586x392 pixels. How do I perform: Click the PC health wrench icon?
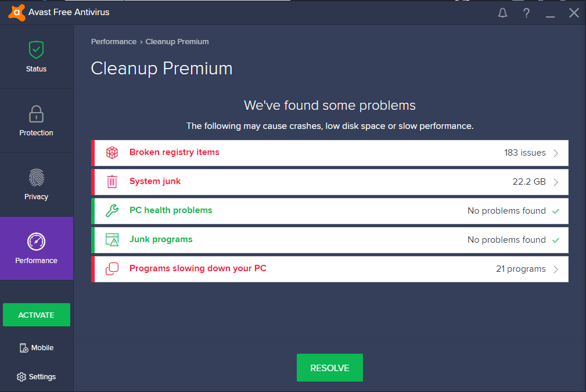pos(112,210)
